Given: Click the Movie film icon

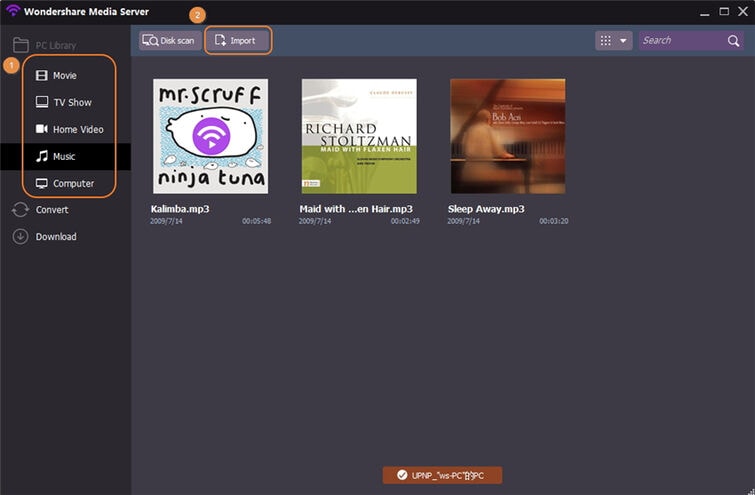Looking at the screenshot, I should pyautogui.click(x=41, y=76).
